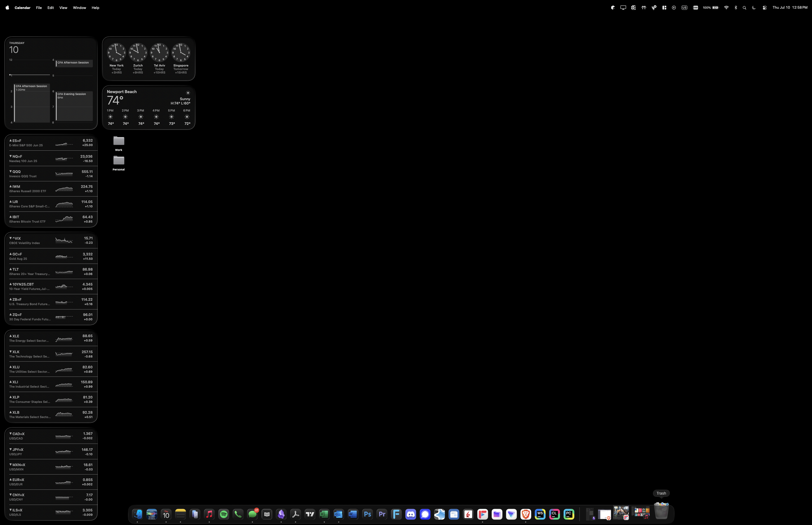Viewport: 812px width, 525px height.
Task: Launch Microsoft Word from the dock
Action: [x=353, y=514]
